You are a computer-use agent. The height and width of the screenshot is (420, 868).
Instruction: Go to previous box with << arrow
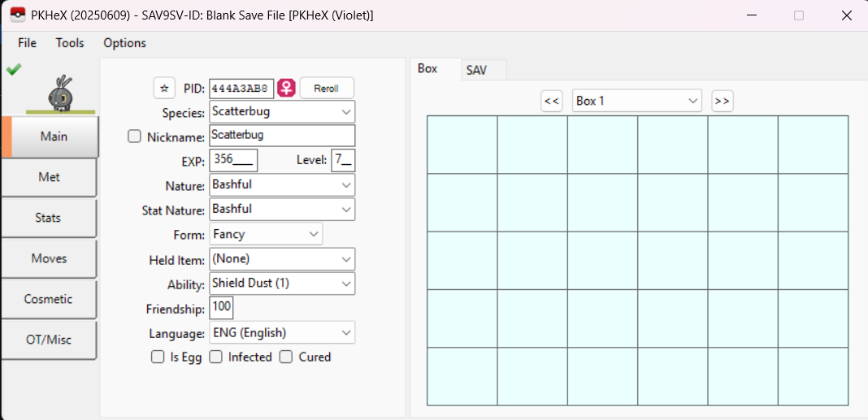click(552, 101)
